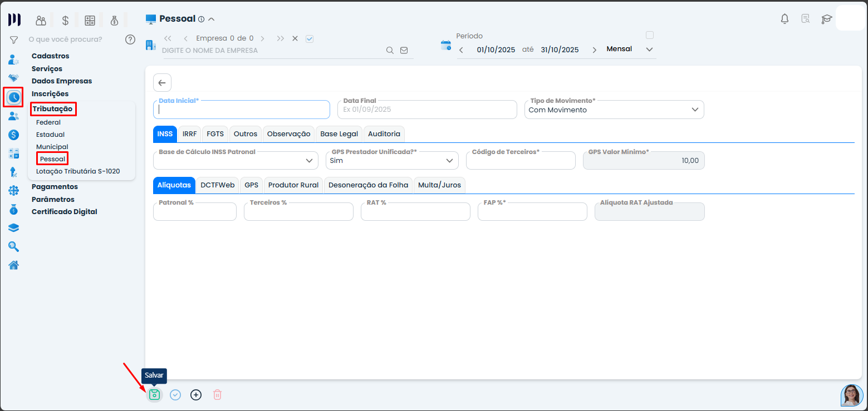Open the Federal item under Tributação

coord(48,122)
